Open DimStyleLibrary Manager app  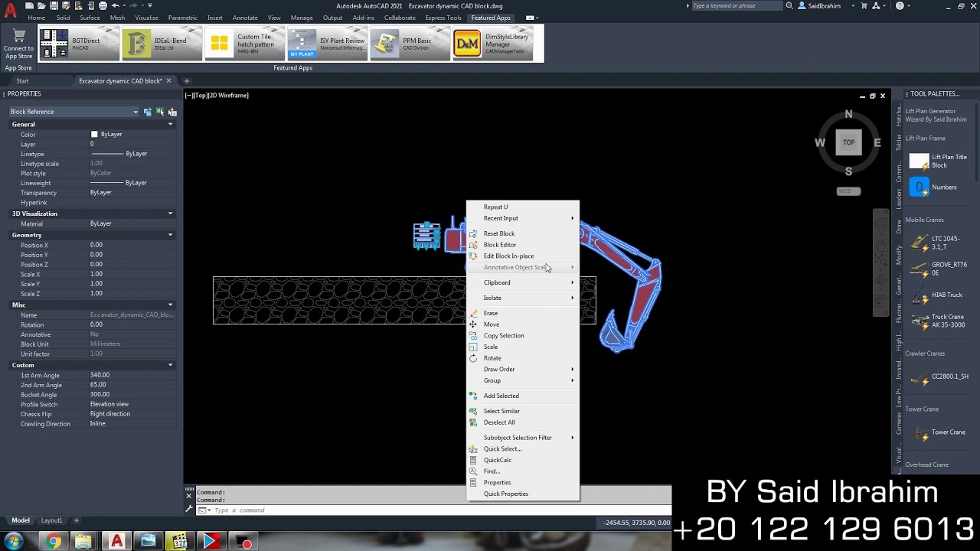[493, 44]
